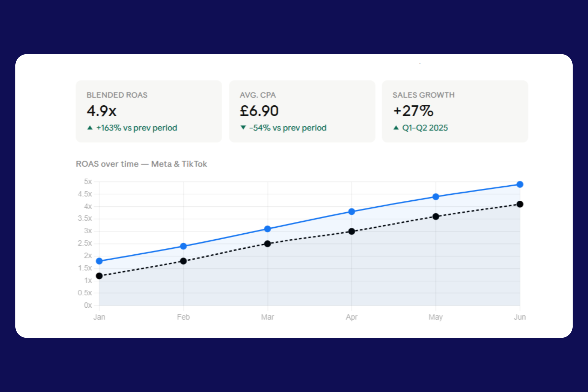Viewport: 588px width, 392px height.
Task: Click the Sales Growth card heading
Action: tap(423, 95)
